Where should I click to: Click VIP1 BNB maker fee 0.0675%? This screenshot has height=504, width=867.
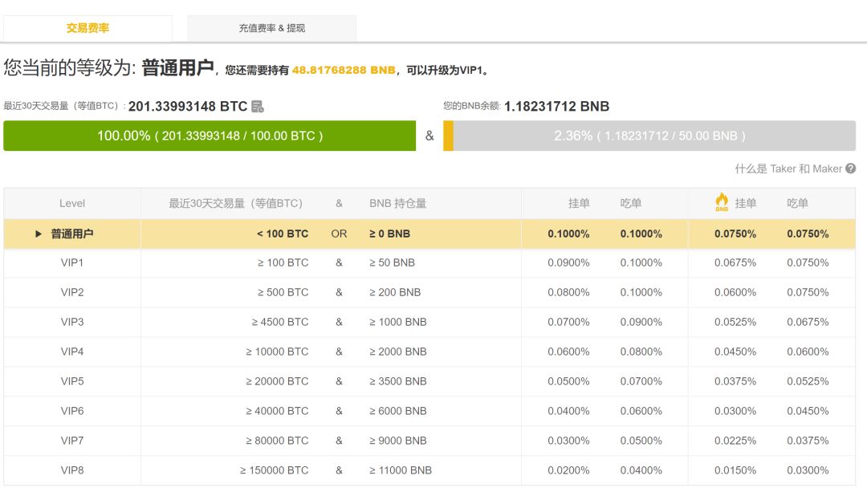click(735, 263)
